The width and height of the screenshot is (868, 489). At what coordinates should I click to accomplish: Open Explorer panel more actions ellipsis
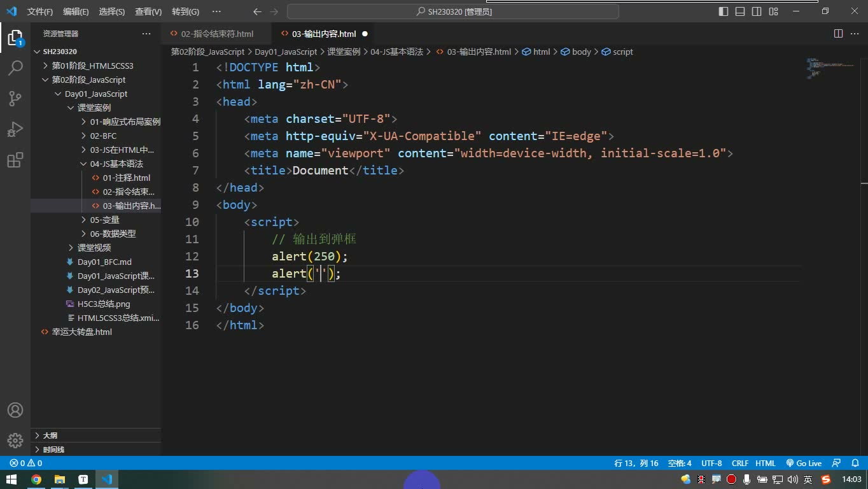[x=146, y=34]
